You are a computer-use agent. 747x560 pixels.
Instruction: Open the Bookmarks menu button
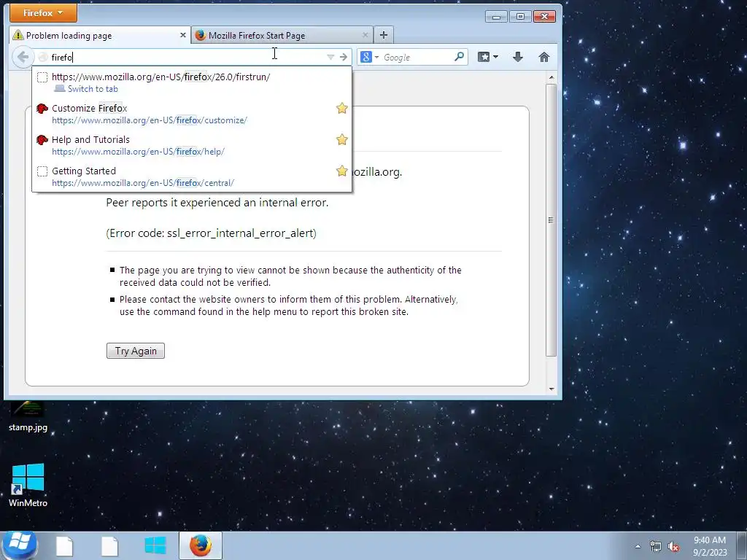point(488,57)
